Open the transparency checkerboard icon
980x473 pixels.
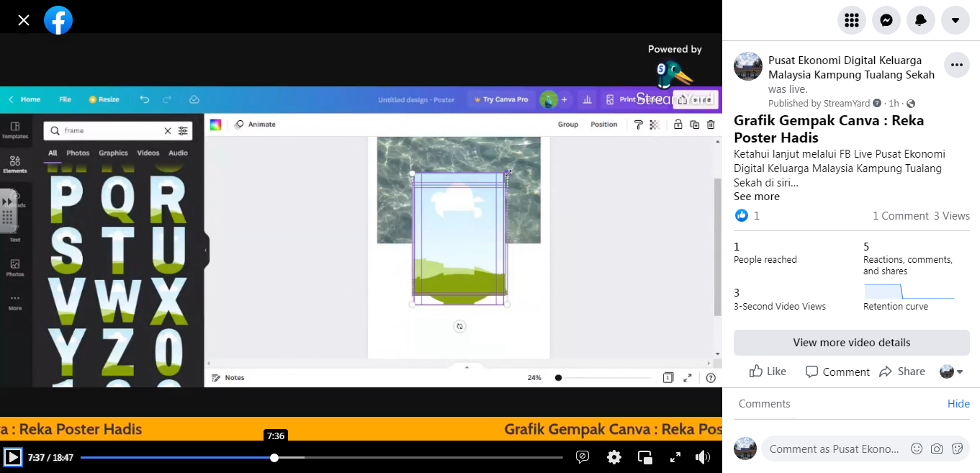(655, 125)
